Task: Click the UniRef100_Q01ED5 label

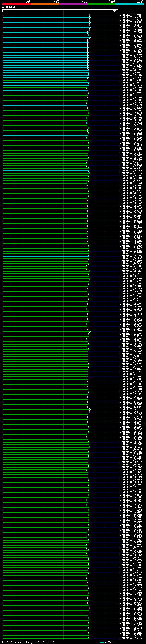Action: 131,37
